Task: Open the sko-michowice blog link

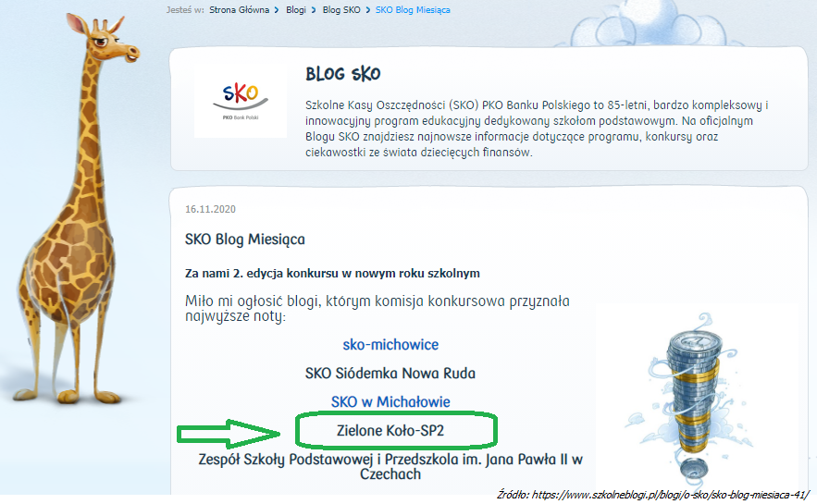Action: tap(390, 345)
